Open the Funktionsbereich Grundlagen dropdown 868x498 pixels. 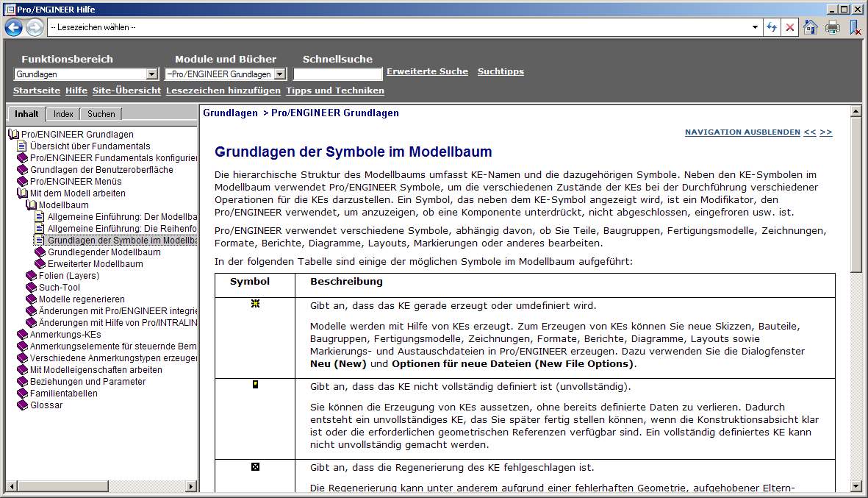(x=151, y=74)
